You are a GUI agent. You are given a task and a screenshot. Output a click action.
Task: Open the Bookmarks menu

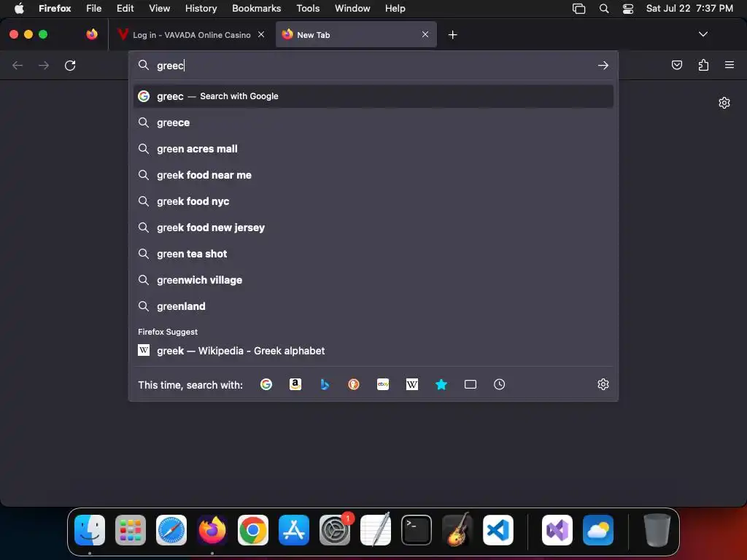tap(256, 8)
